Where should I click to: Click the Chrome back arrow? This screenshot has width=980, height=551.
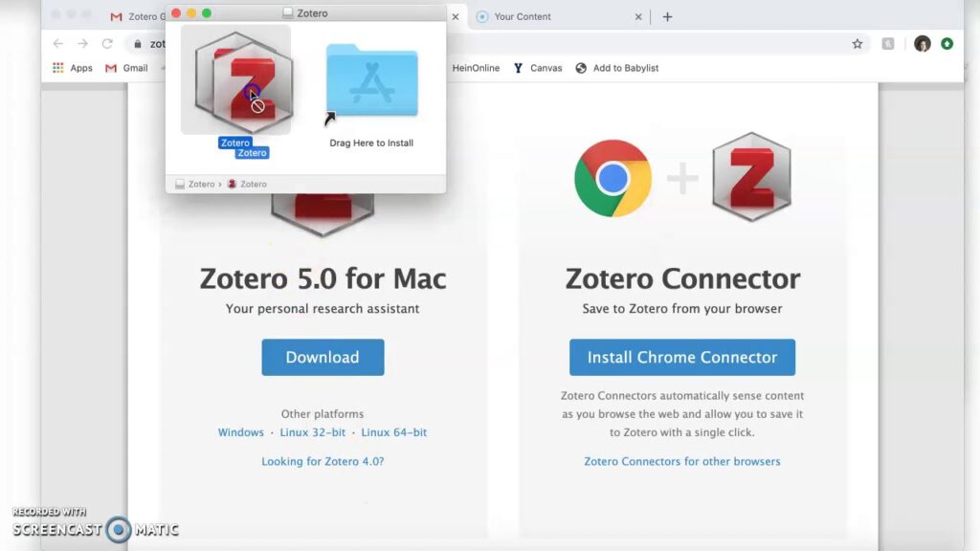(x=58, y=44)
